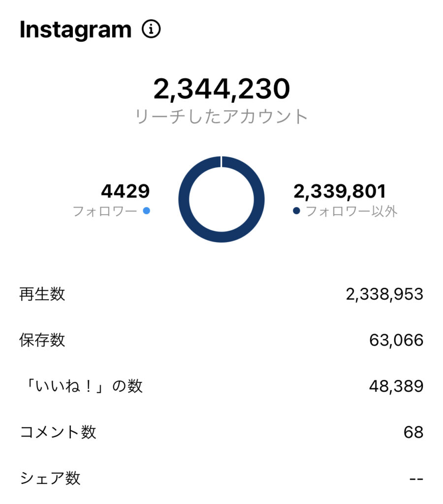This screenshot has width=443, height=504.
Task: Click the Instagram heading
Action: [x=75, y=31]
